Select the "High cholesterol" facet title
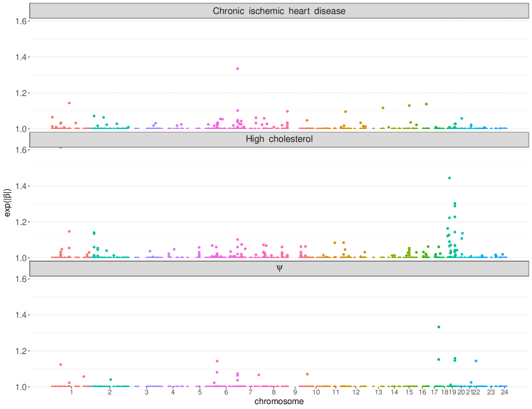 [x=279, y=139]
